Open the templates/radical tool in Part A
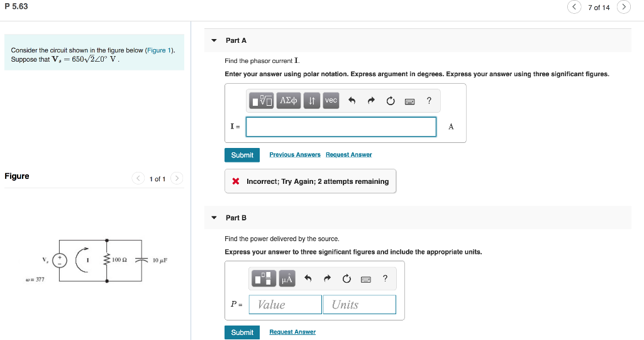This screenshot has width=644, height=340. click(x=261, y=100)
